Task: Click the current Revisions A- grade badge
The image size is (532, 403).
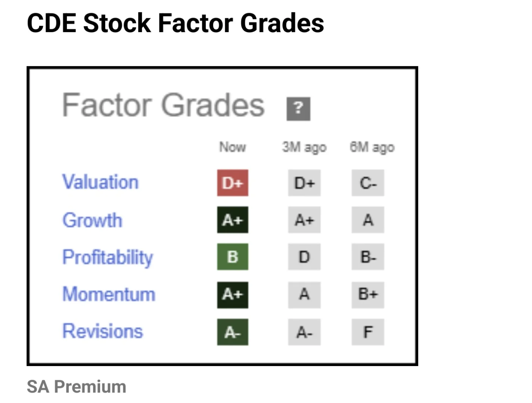Action: pos(233,332)
